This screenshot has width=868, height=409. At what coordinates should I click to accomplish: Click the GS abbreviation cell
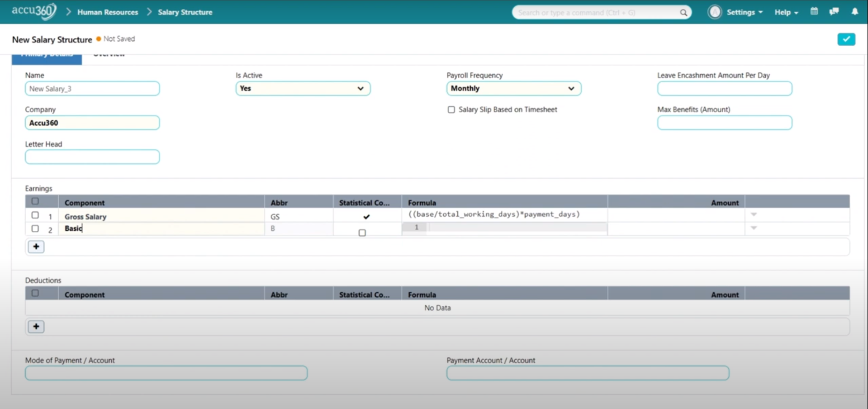299,216
